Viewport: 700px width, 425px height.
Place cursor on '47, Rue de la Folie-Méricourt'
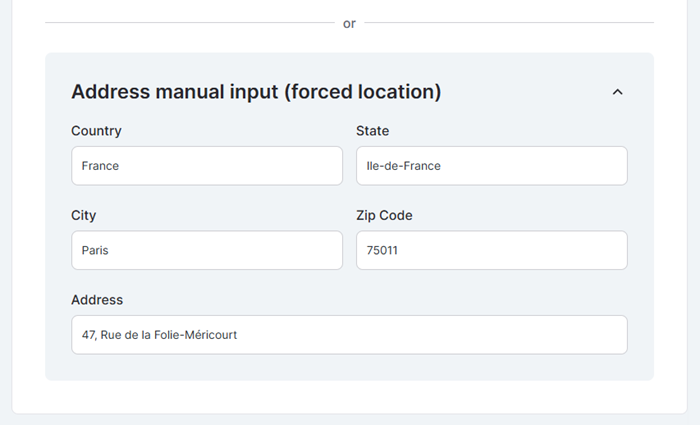click(159, 335)
